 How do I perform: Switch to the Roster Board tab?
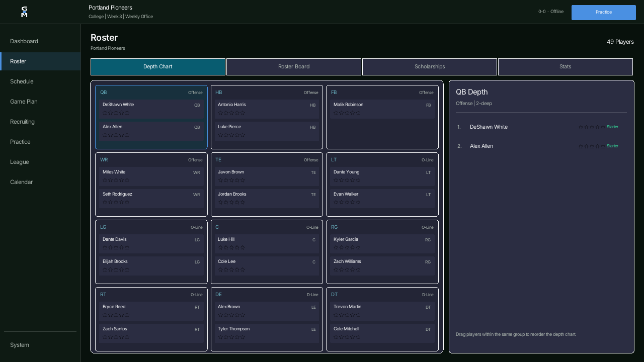pyautogui.click(x=294, y=67)
